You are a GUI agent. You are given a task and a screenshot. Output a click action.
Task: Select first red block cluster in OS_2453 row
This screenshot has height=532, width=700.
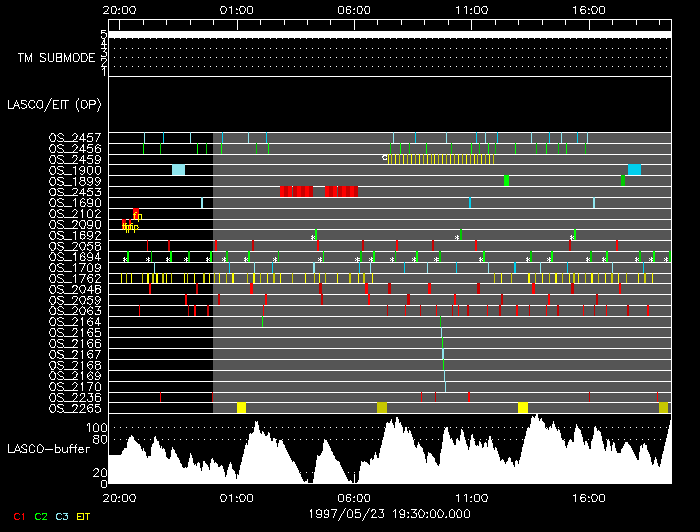pos(296,191)
